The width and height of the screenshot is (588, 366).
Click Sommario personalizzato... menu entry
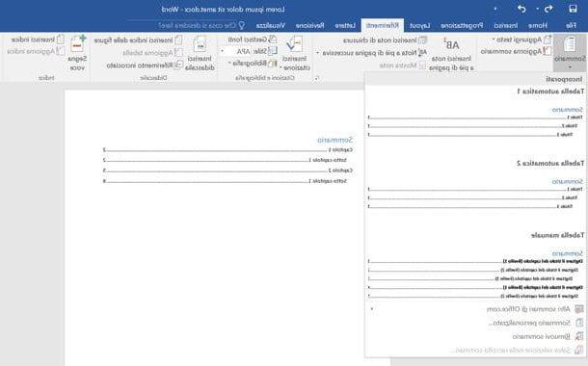529,323
